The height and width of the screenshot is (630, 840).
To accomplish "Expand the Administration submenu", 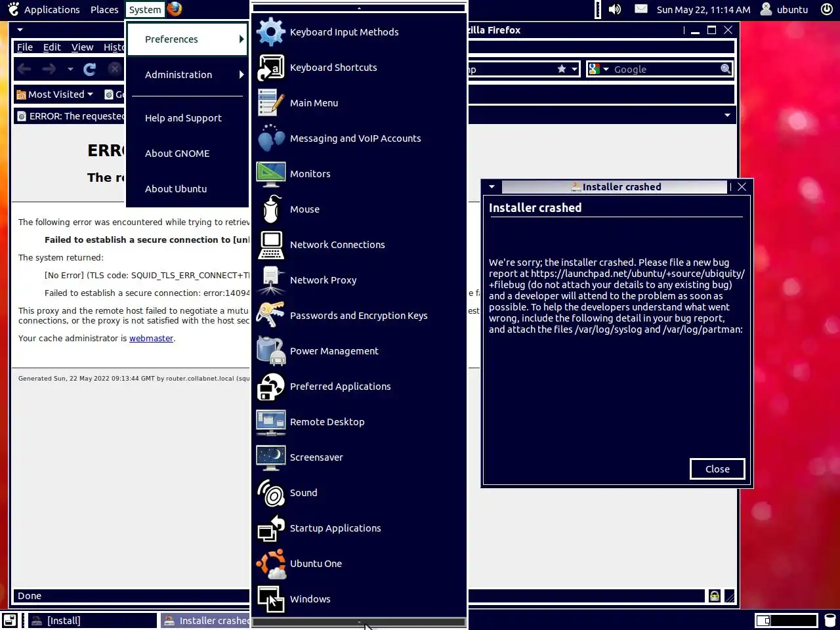I will (x=188, y=75).
